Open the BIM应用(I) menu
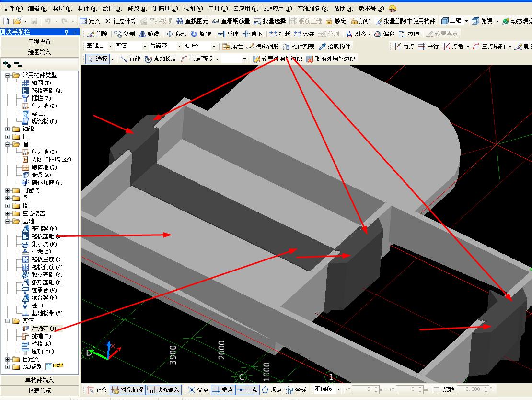The width and height of the screenshot is (532, 400). (x=278, y=9)
